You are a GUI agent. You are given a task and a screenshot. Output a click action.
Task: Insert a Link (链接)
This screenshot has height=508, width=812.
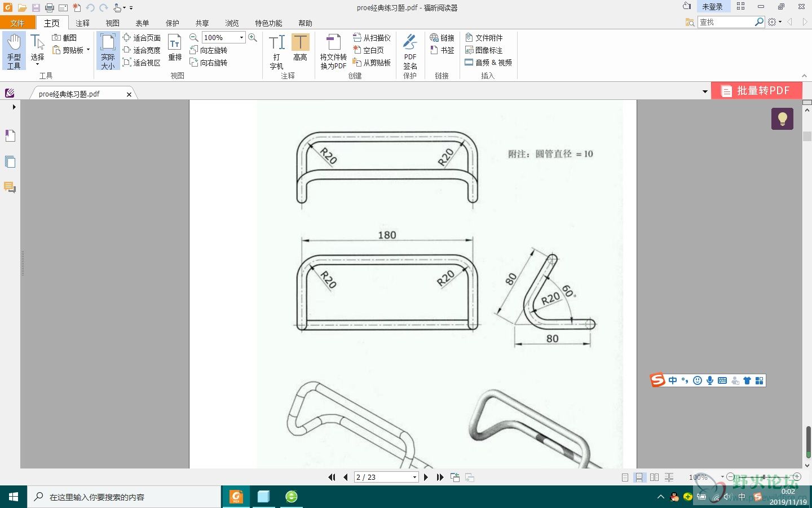point(442,38)
